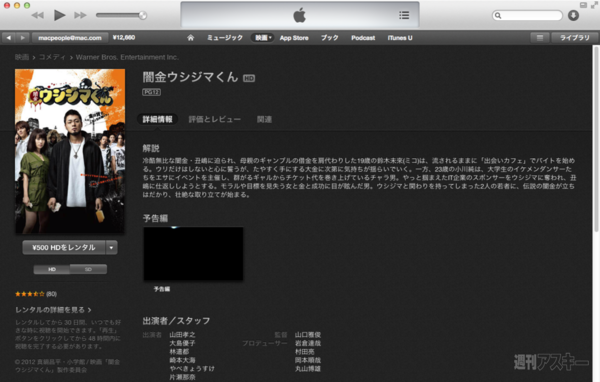
Task: Switch to 評価とレビュー tab
Action: coord(215,119)
